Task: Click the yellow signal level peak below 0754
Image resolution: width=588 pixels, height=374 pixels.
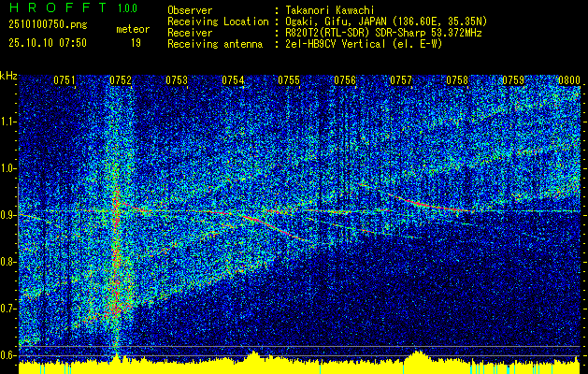Action: [x=255, y=354]
